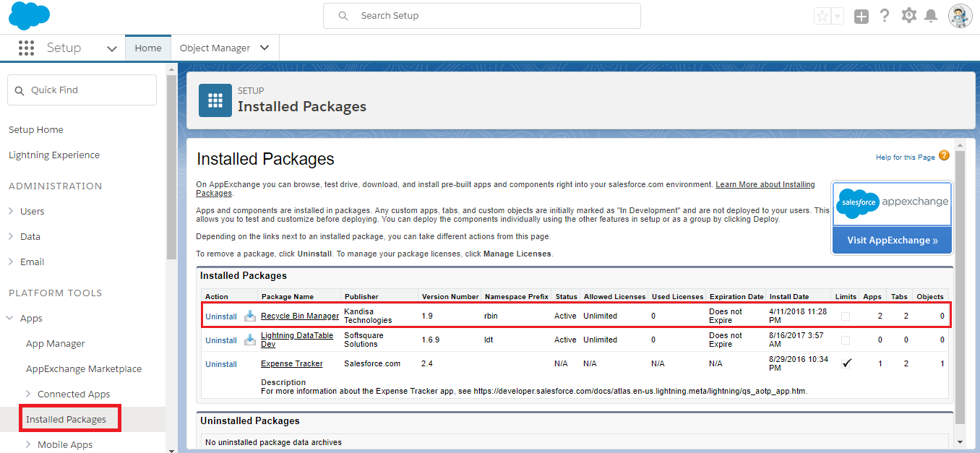
Task: Click the orange help icon beside Help for this Page
Action: (944, 155)
